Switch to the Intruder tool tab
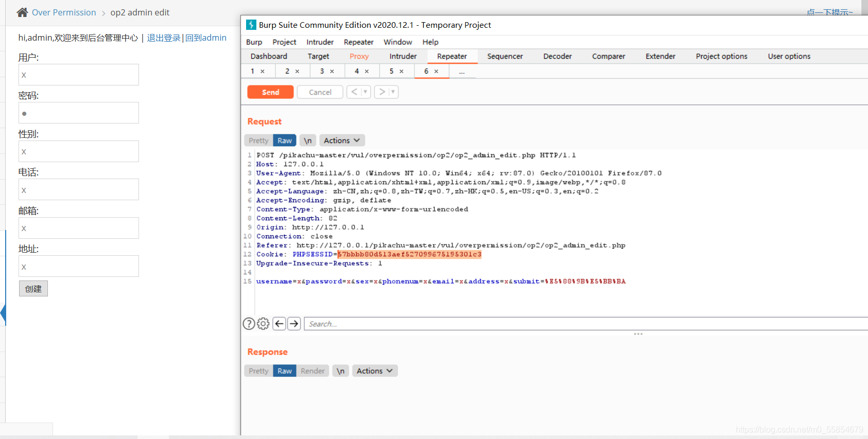 [x=403, y=57]
